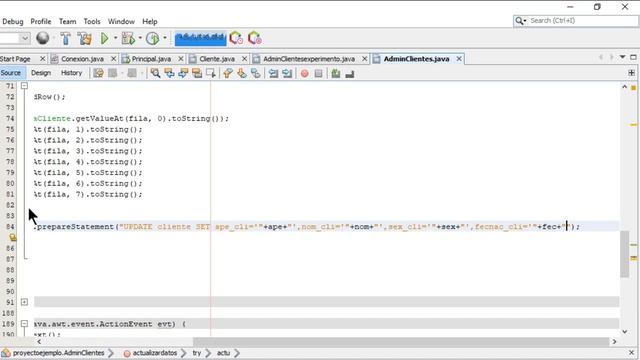Click the Build Project hammer icon

(x=65, y=38)
